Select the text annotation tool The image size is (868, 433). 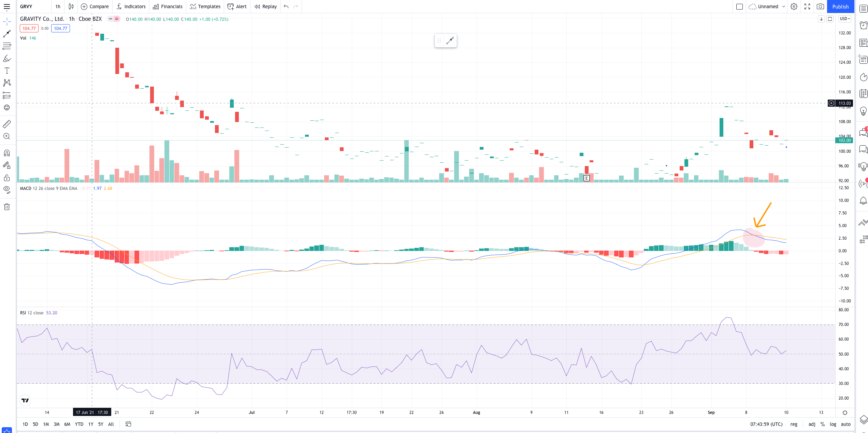[7, 71]
